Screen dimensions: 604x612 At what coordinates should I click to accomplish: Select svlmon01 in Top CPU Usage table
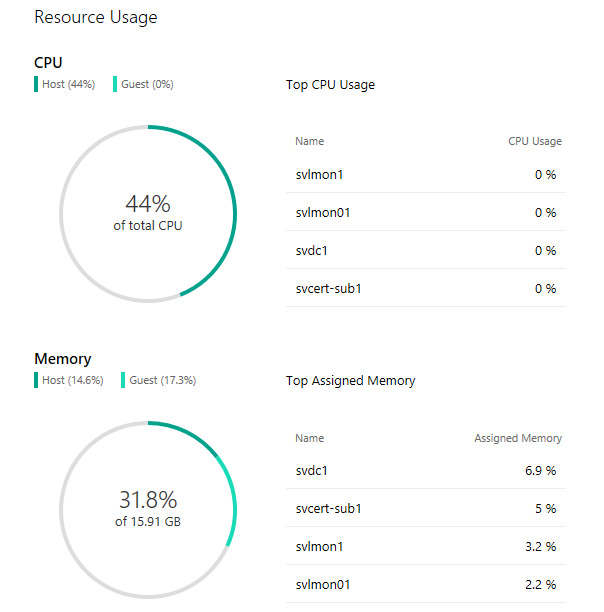point(426,212)
